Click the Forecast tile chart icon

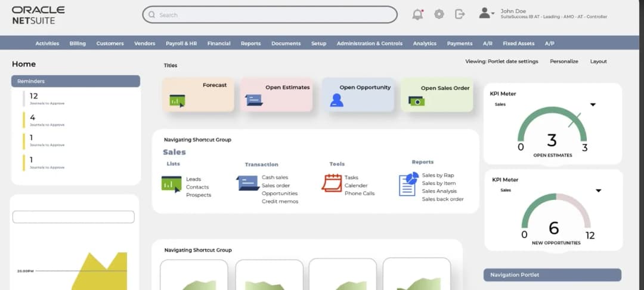click(178, 101)
